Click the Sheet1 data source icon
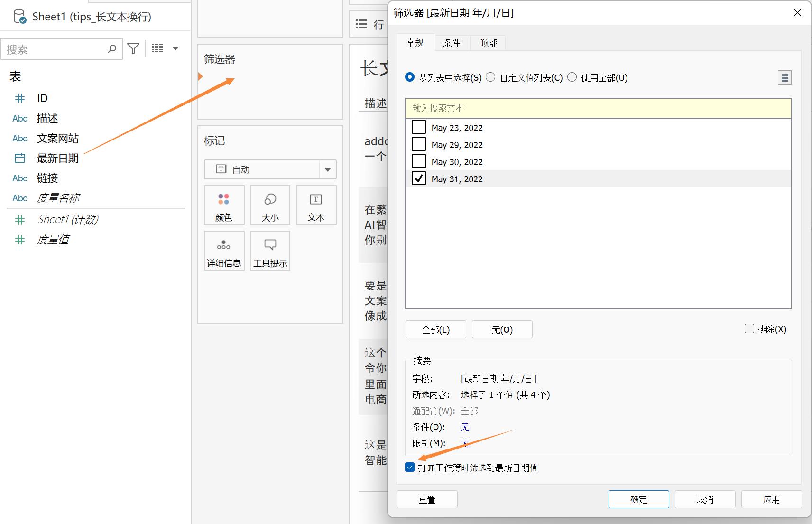 point(19,17)
